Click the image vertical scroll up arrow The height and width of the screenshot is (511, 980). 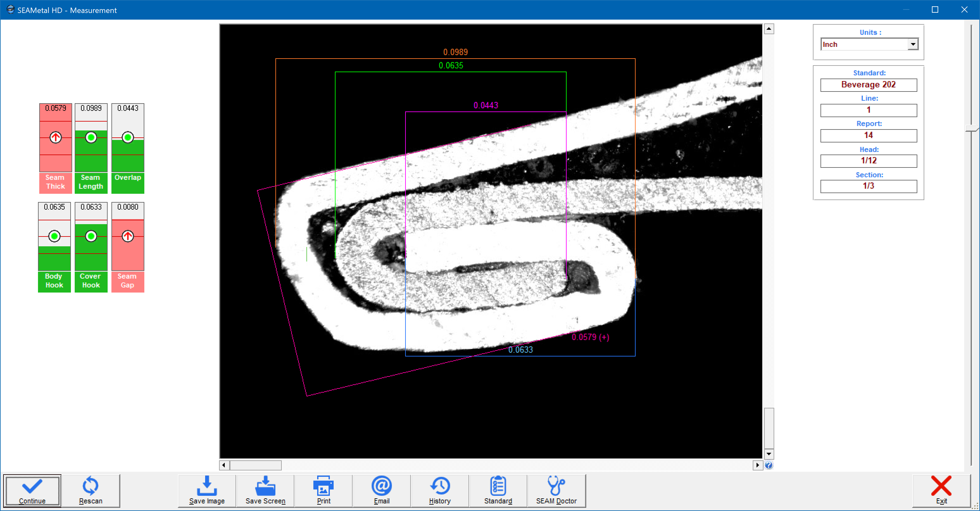click(769, 29)
